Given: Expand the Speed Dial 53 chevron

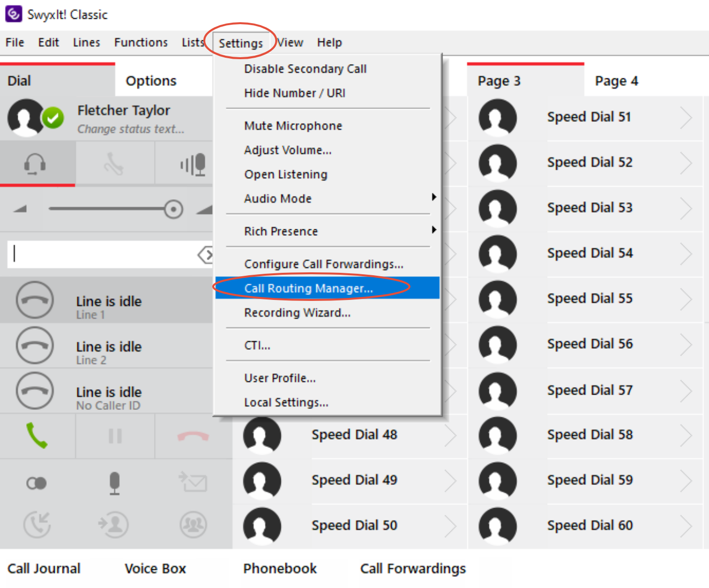Looking at the screenshot, I should point(686,208).
